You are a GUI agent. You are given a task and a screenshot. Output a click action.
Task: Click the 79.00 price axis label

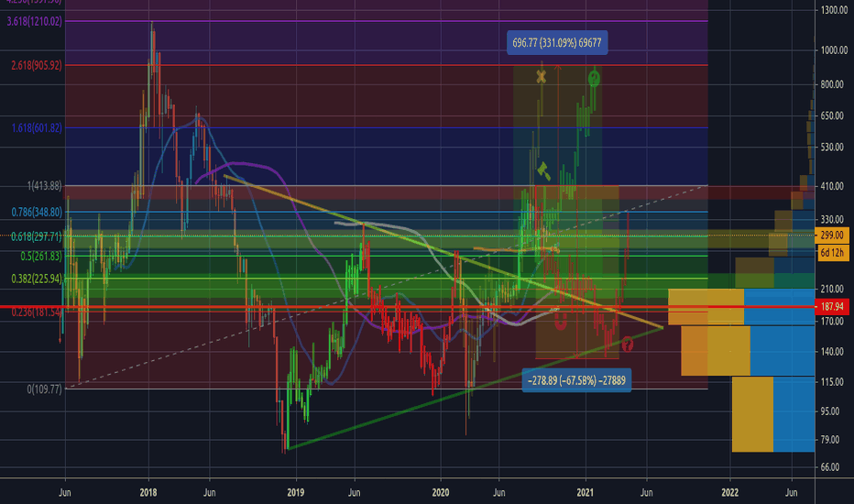tap(829, 440)
